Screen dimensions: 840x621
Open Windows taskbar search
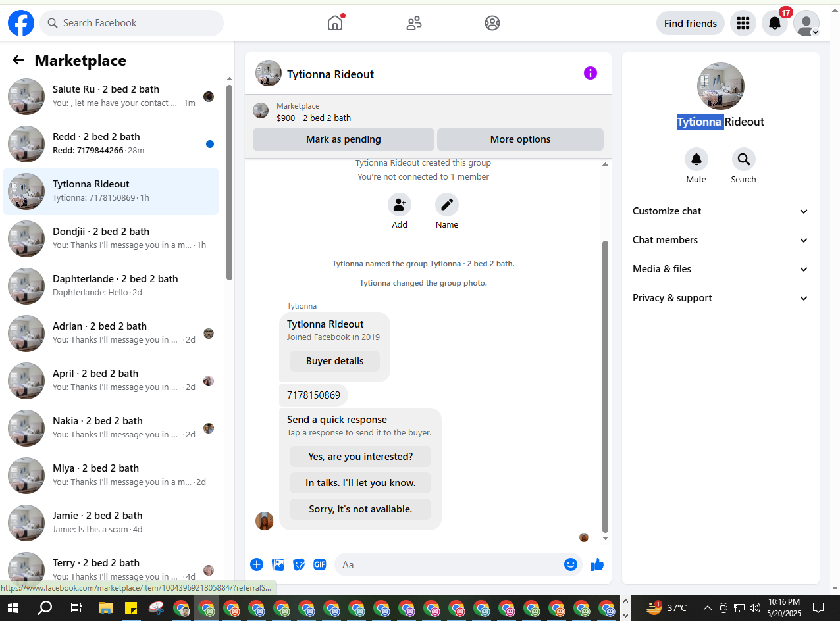tap(45, 608)
